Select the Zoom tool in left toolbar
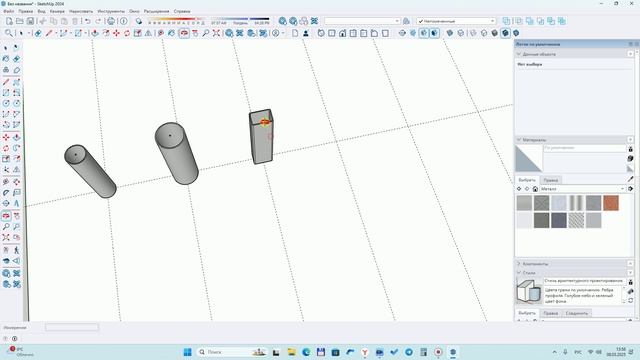This screenshot has width=640, height=360. coord(6,227)
